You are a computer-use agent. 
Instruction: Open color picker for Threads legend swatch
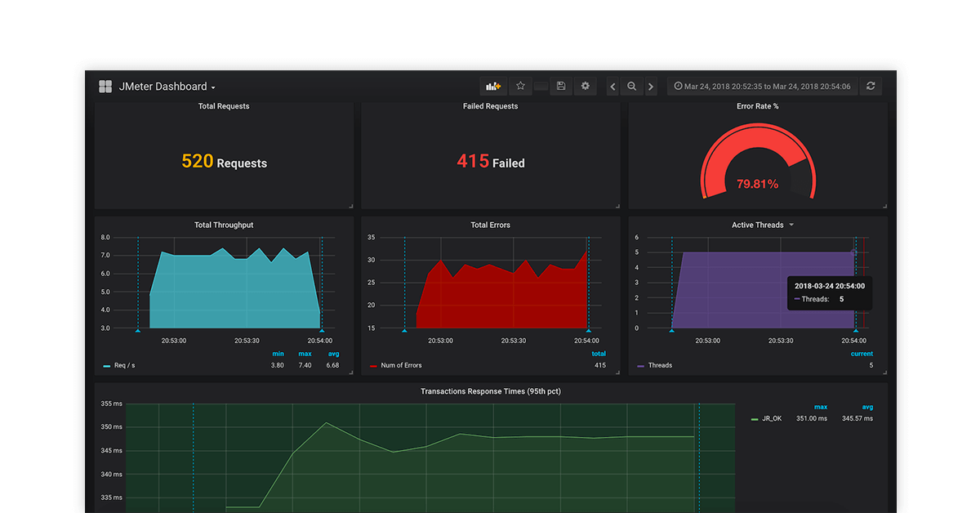(x=641, y=366)
